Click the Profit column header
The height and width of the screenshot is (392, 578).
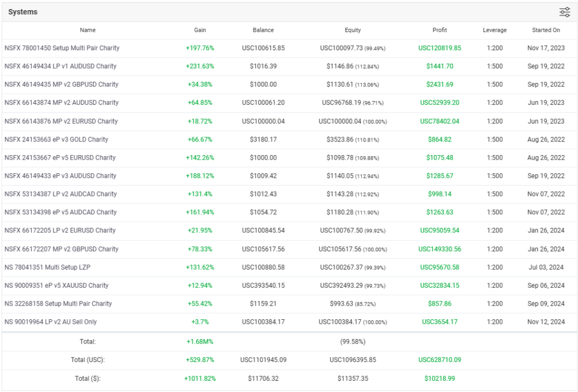tap(439, 30)
